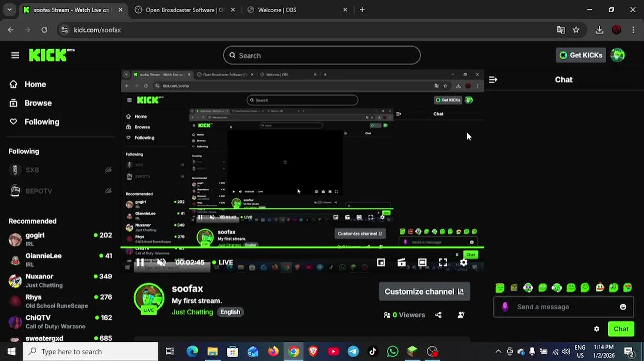Open the moderators icon beside share
Image resolution: width=644 pixels, height=361 pixels.
pos(461,315)
